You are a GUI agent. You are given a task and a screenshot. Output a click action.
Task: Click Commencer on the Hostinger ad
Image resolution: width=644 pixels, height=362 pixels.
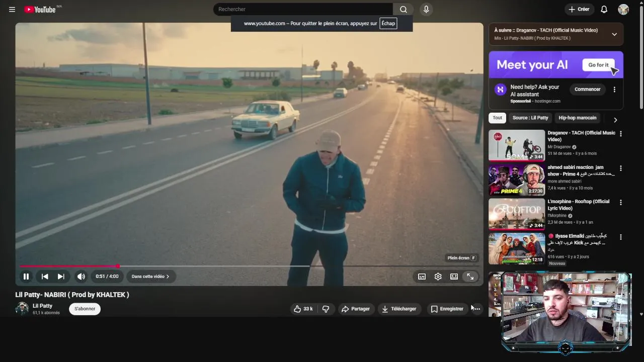pyautogui.click(x=588, y=89)
